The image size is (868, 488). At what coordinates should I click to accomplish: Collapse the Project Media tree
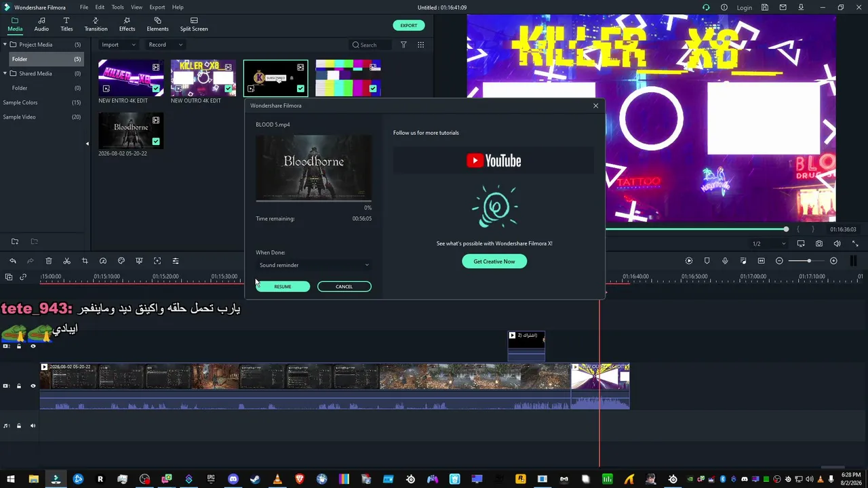tap(5, 45)
